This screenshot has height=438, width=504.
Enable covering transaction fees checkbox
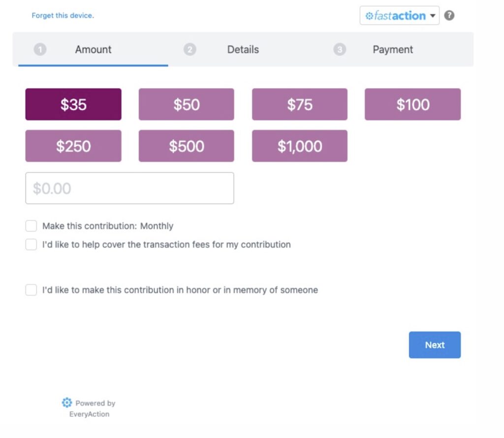point(31,245)
